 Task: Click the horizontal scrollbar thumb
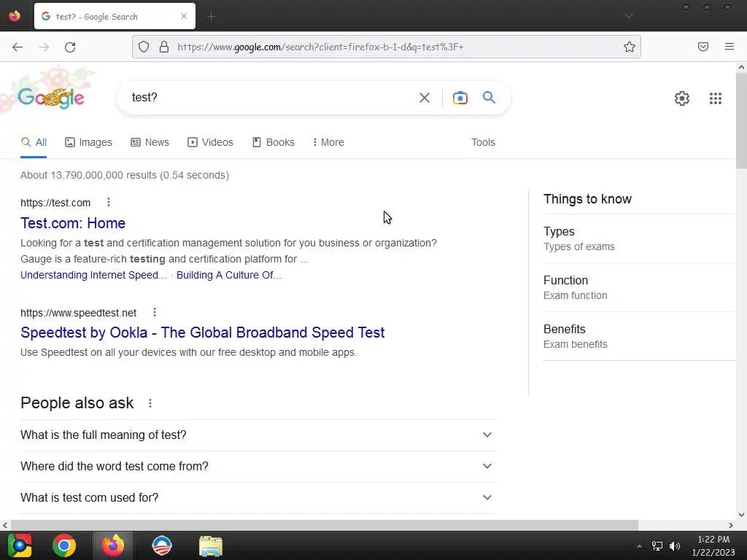324,525
